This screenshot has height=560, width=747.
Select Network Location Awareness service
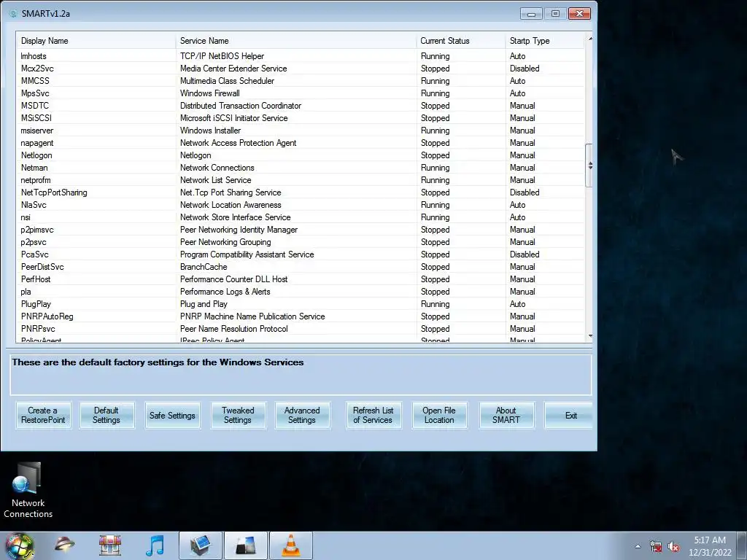pyautogui.click(x=231, y=205)
